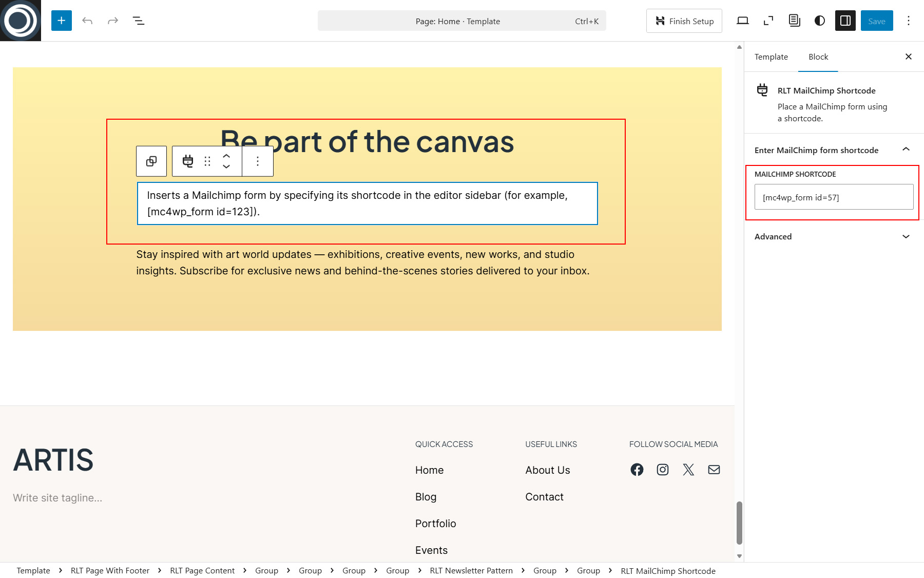Click the Undo arrow in top toolbar
Screen dimensions: 924x578
pos(87,21)
